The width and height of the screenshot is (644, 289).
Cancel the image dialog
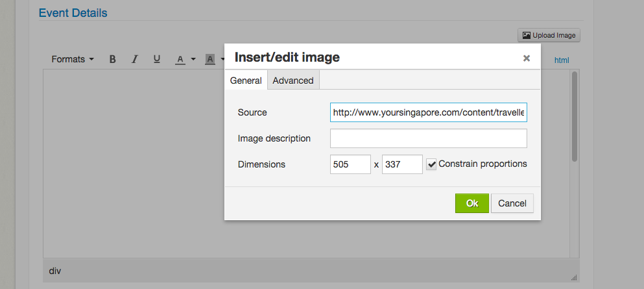tap(512, 203)
